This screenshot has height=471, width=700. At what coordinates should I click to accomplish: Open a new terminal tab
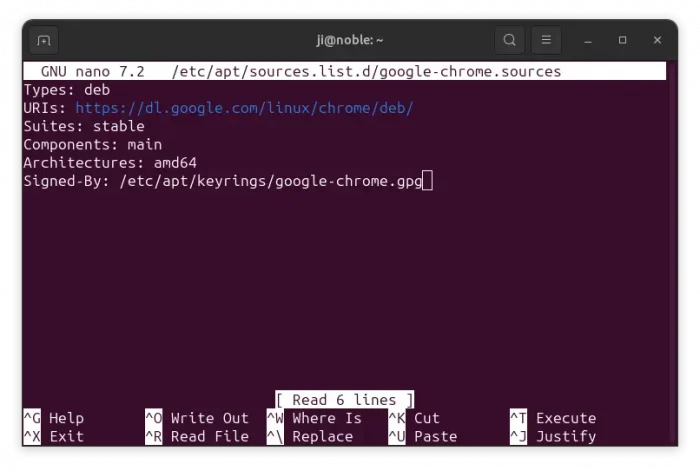(43, 40)
